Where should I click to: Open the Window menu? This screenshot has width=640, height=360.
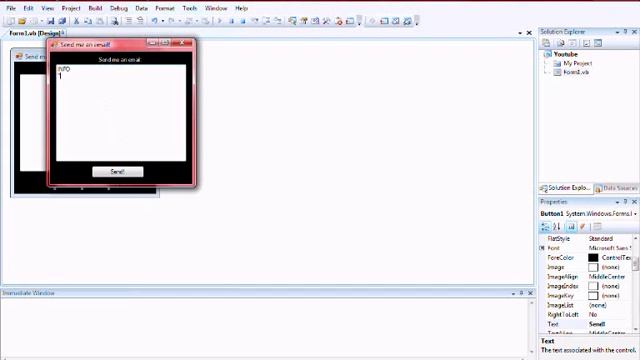(x=216, y=8)
